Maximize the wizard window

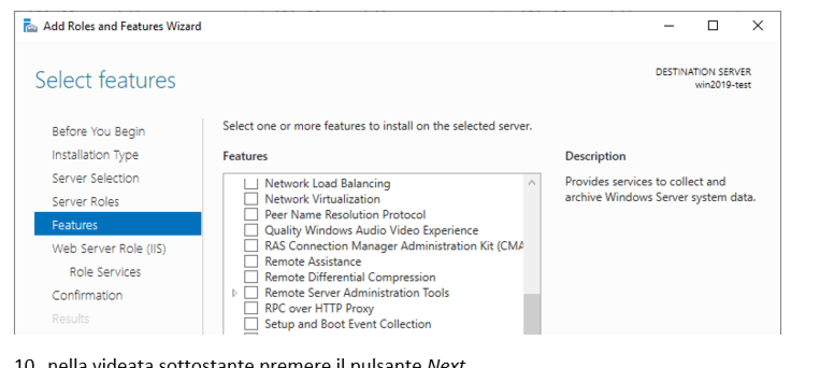pyautogui.click(x=713, y=26)
